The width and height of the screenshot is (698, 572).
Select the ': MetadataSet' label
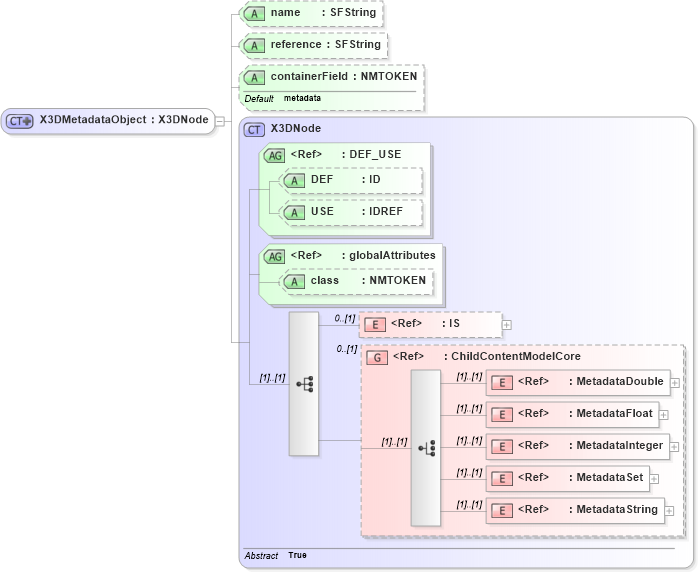click(x=606, y=478)
